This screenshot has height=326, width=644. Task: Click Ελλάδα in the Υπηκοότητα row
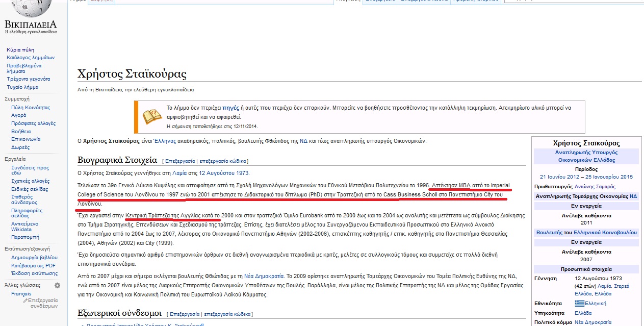point(583,313)
